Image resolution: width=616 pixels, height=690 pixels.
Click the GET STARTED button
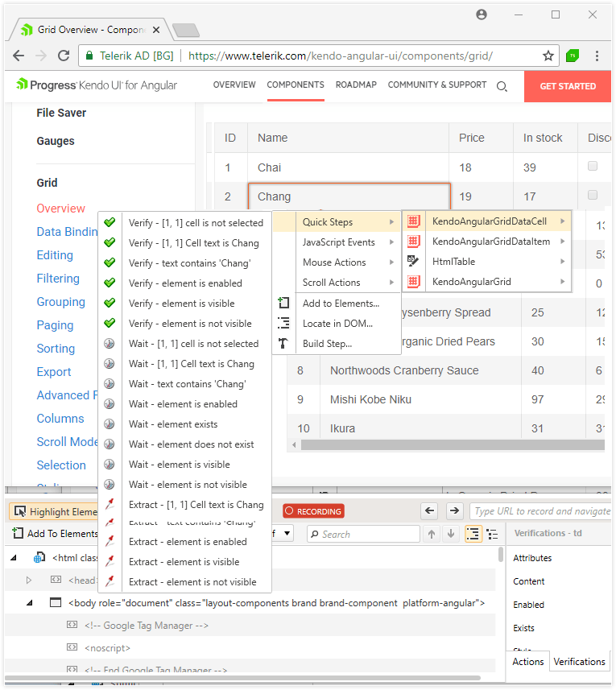tap(568, 86)
